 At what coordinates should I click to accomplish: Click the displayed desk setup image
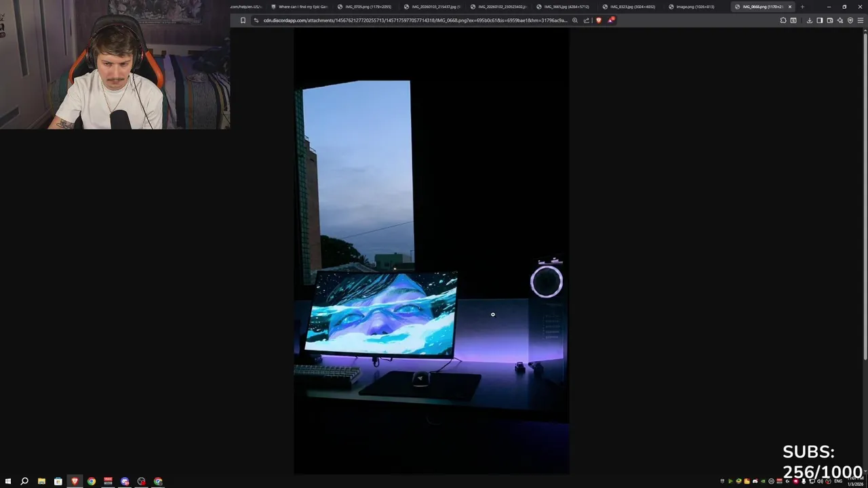(x=431, y=251)
